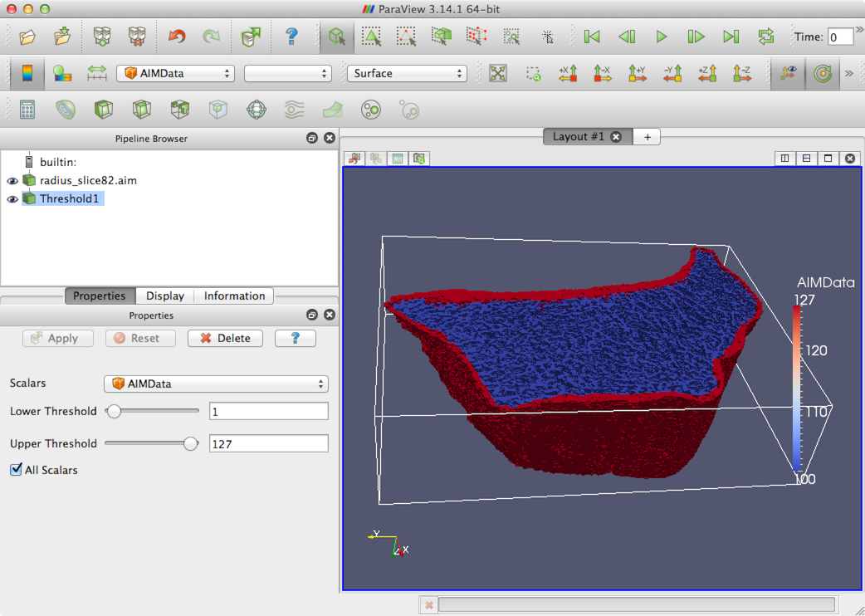
Task: Click the Connect to server icon
Action: pos(102,37)
